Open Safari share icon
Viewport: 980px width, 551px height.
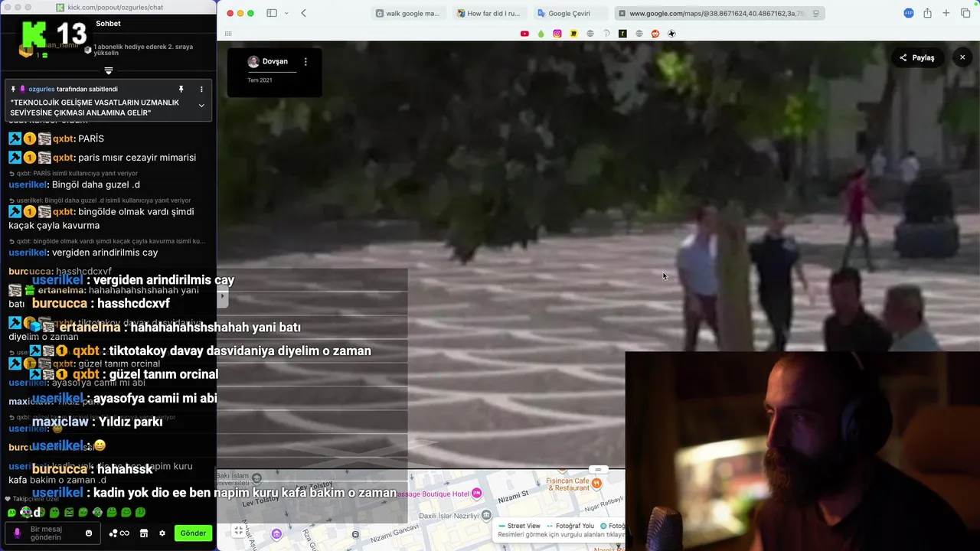pyautogui.click(x=927, y=13)
